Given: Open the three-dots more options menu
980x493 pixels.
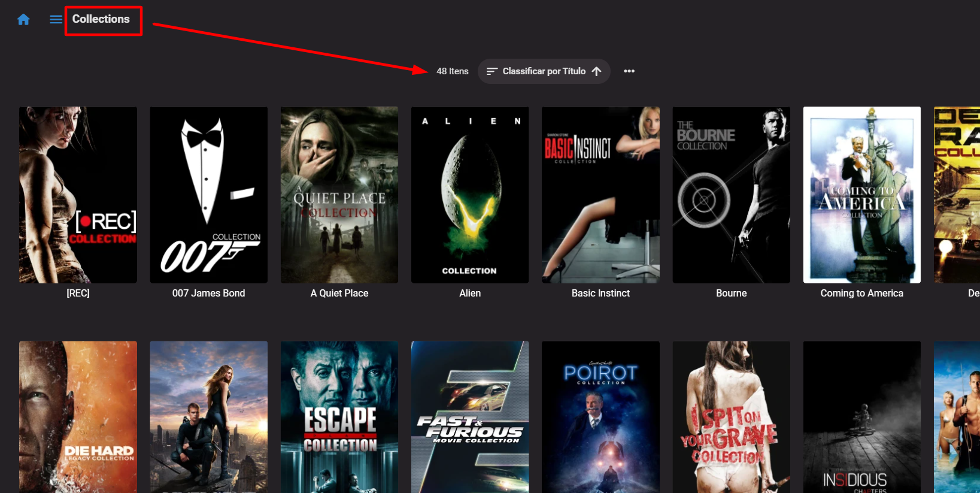Looking at the screenshot, I should 629,71.
